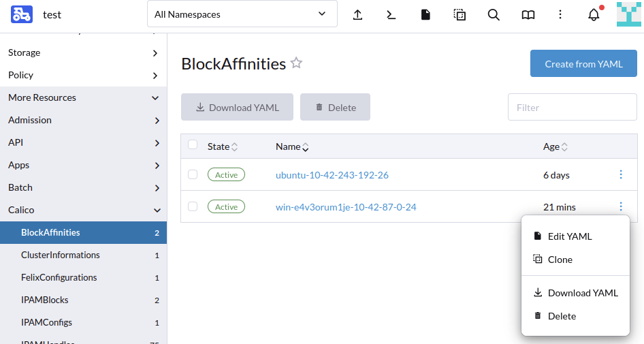Check the win-e4v3orum1je-10-42-87-0-24 row checkbox

click(193, 206)
